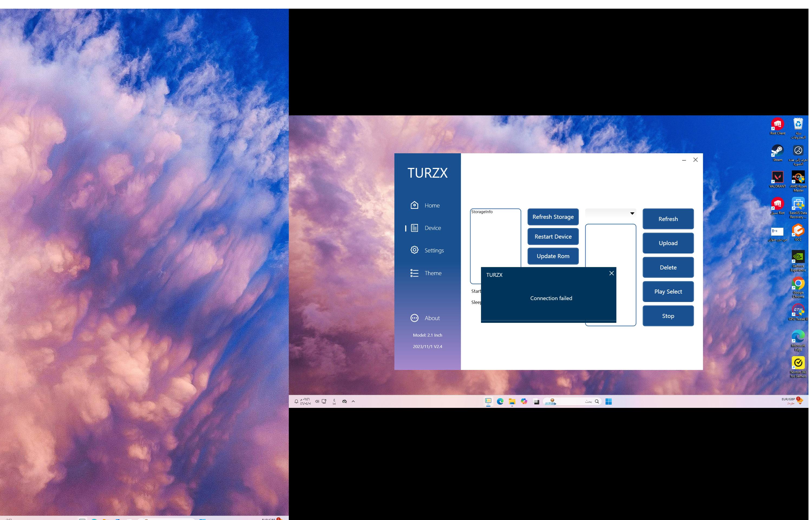The image size is (812, 520).
Task: Click Play Select
Action: [668, 292]
